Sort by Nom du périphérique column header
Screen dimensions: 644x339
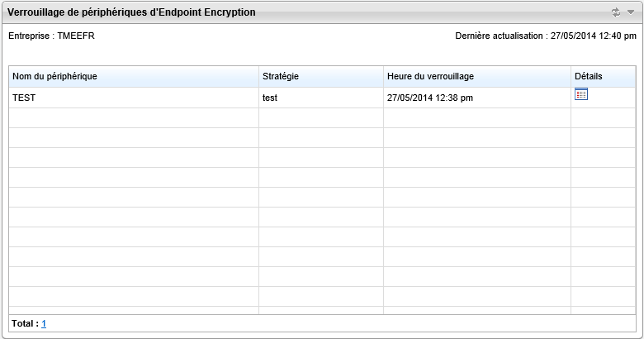(54, 76)
